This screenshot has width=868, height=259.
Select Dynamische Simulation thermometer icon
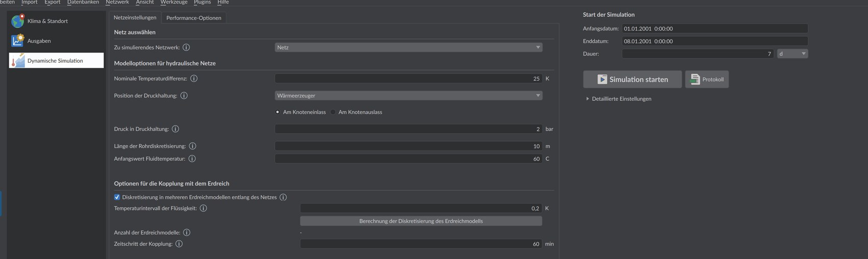(x=18, y=60)
